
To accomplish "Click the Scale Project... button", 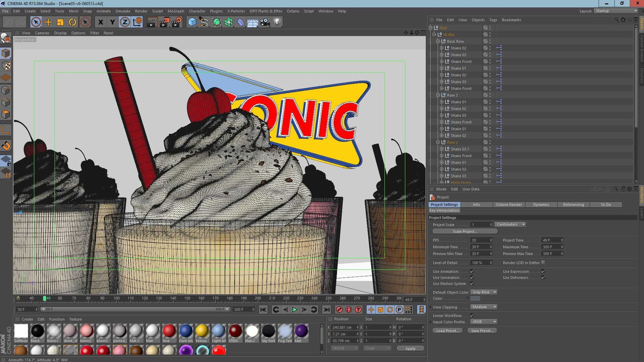I will point(464,231).
